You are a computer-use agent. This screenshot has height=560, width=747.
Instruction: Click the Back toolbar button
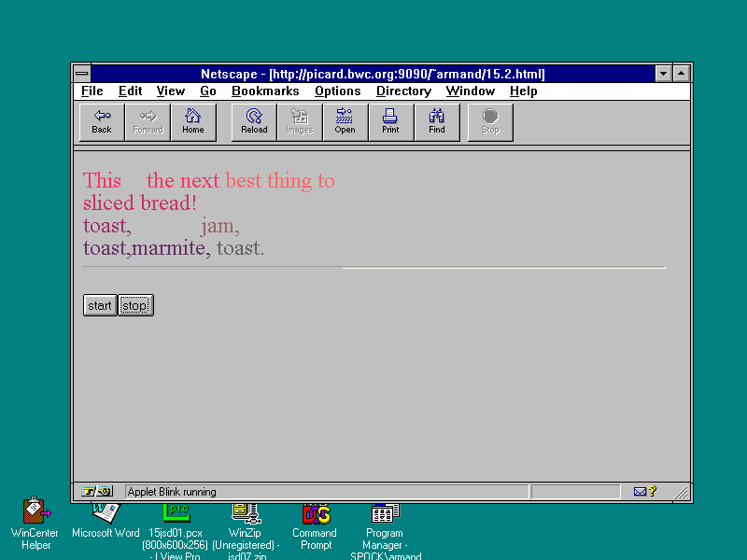point(102,122)
